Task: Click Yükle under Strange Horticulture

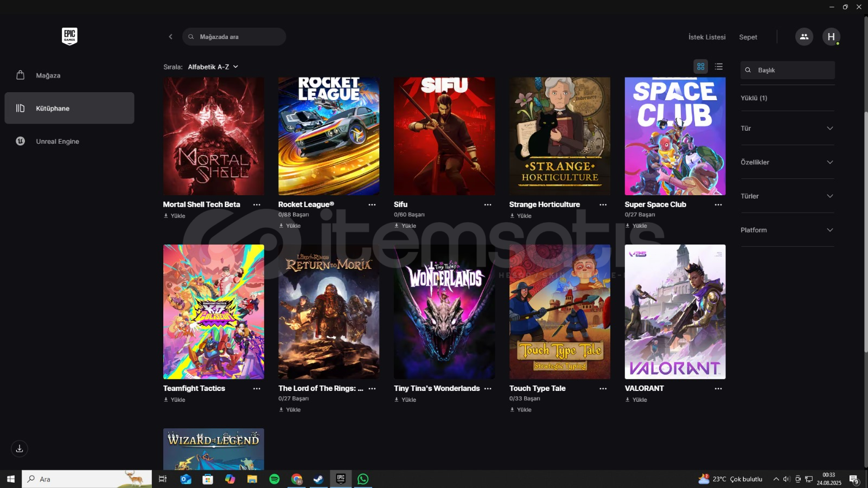Action: pyautogui.click(x=521, y=216)
